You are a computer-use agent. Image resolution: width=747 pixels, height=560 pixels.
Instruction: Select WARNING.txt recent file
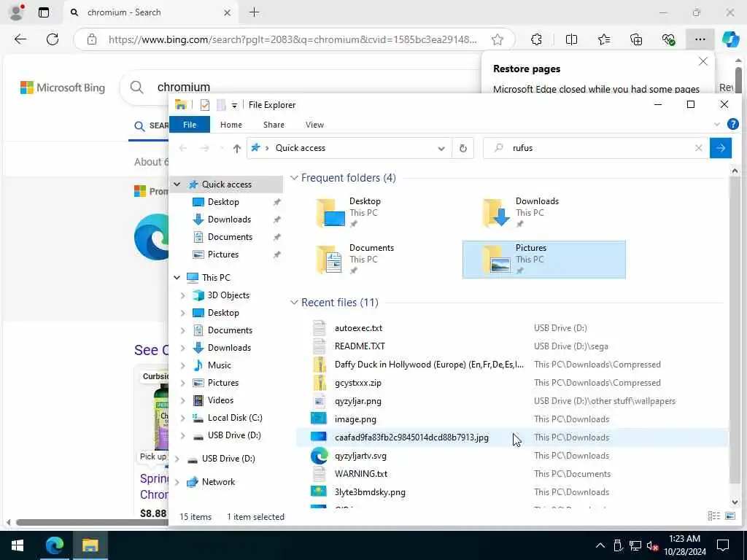pos(512,474)
